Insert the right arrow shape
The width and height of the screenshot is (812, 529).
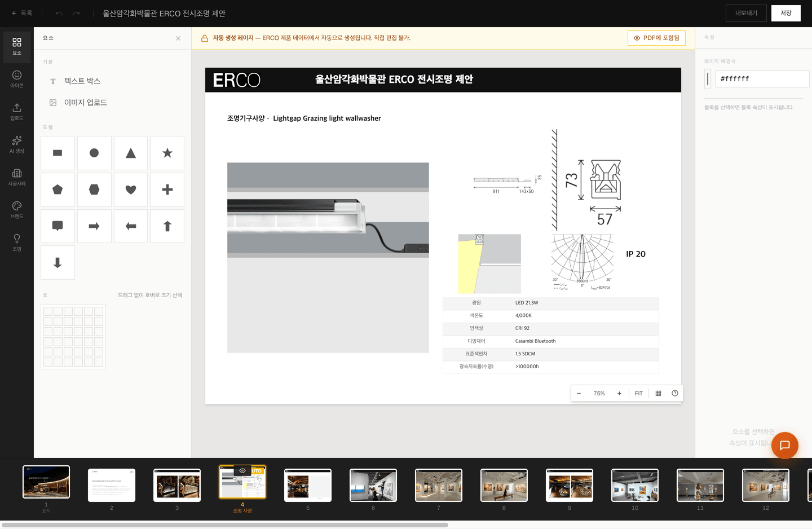click(x=94, y=226)
